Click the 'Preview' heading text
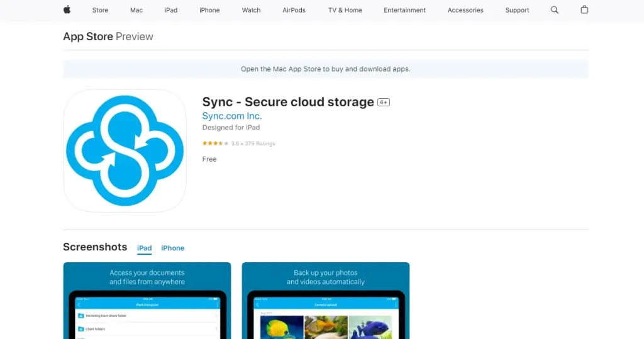This screenshot has height=339, width=644. (x=135, y=36)
